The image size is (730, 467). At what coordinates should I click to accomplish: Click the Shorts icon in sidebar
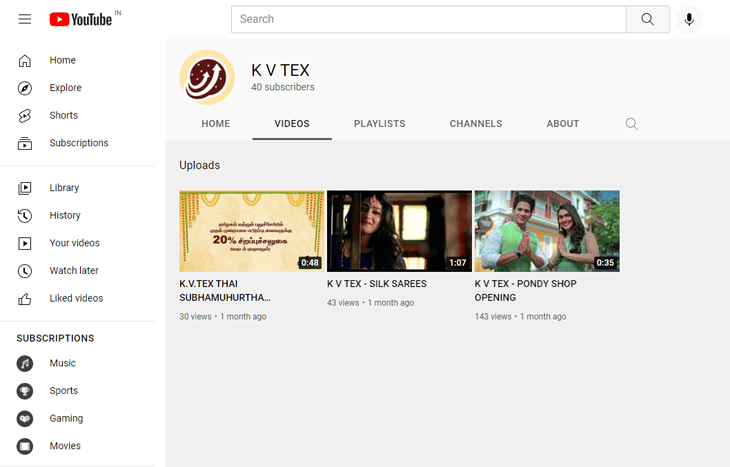coord(25,115)
